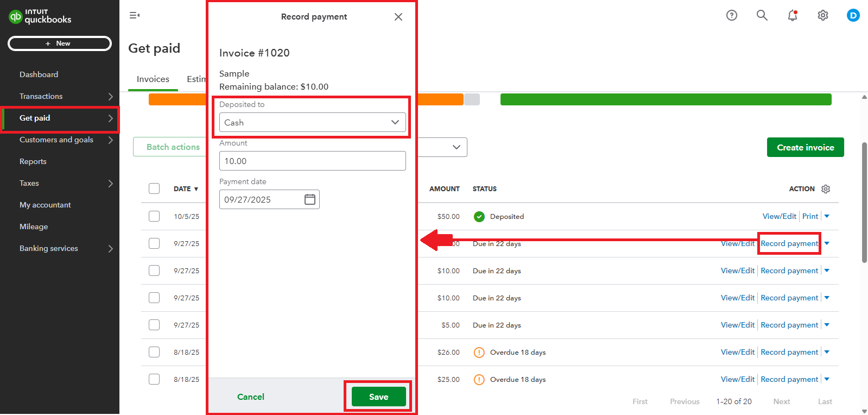This screenshot has height=415, width=868.
Task: Tick the checkbox for the 10/5/25 invoice
Action: [x=154, y=216]
